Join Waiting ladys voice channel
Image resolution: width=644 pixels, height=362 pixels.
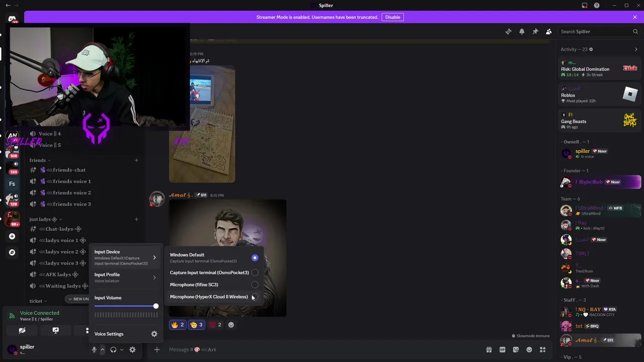pyautogui.click(x=58, y=286)
